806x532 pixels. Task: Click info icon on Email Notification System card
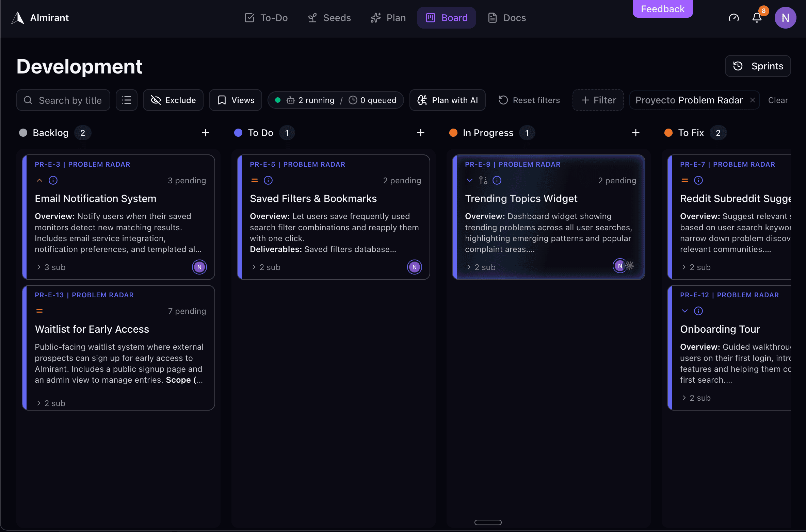pos(53,180)
